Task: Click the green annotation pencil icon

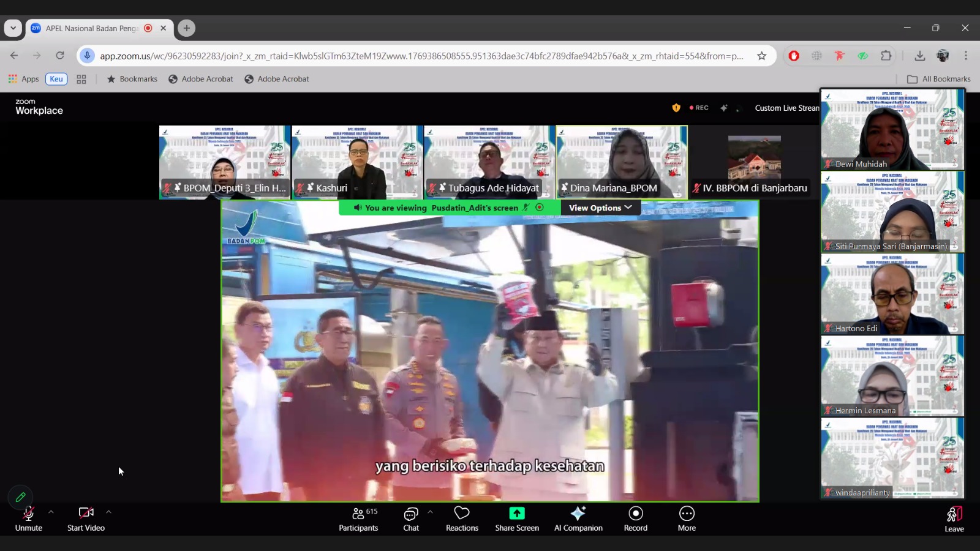Action: tap(20, 497)
